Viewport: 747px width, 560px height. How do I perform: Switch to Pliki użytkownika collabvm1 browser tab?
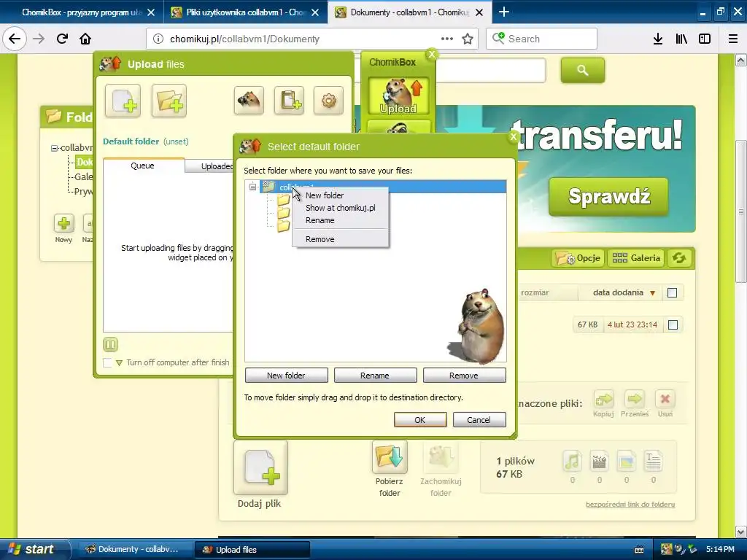click(245, 12)
